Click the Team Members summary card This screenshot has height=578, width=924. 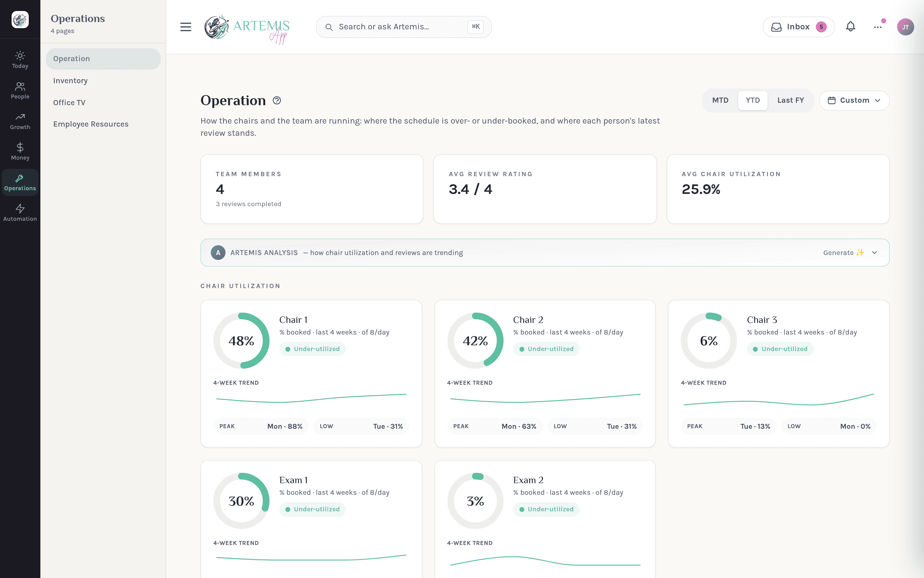tap(312, 189)
